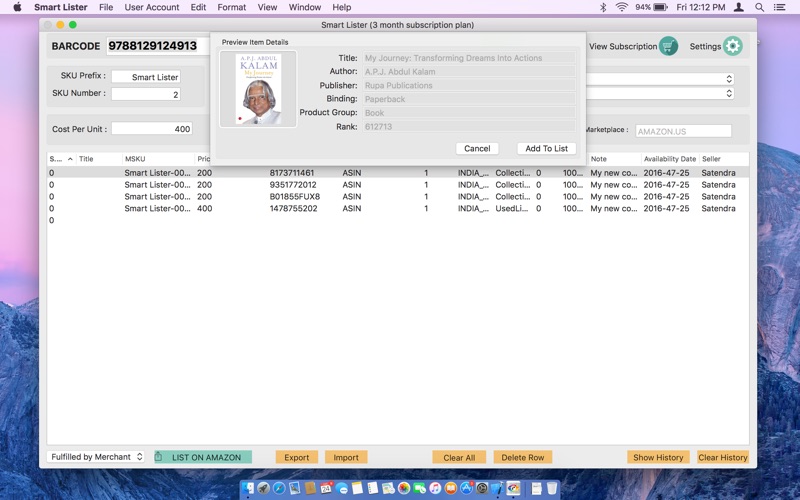
Task: Open iTunes in the dock
Action: (435, 488)
